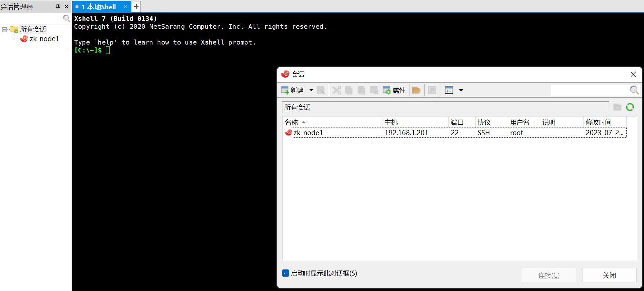
Task: Close the 本地Shell tab
Action: click(x=126, y=6)
